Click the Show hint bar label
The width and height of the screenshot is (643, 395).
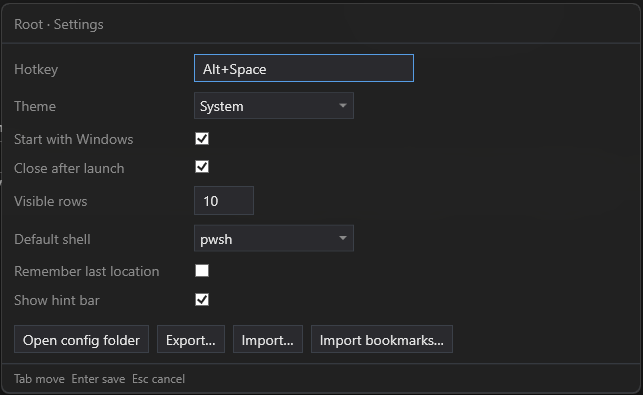[x=57, y=300]
